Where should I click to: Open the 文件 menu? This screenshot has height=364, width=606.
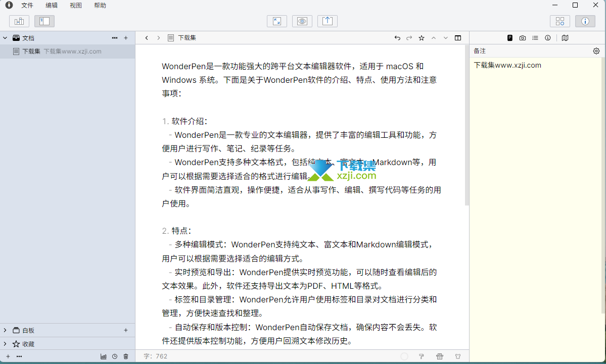27,6
